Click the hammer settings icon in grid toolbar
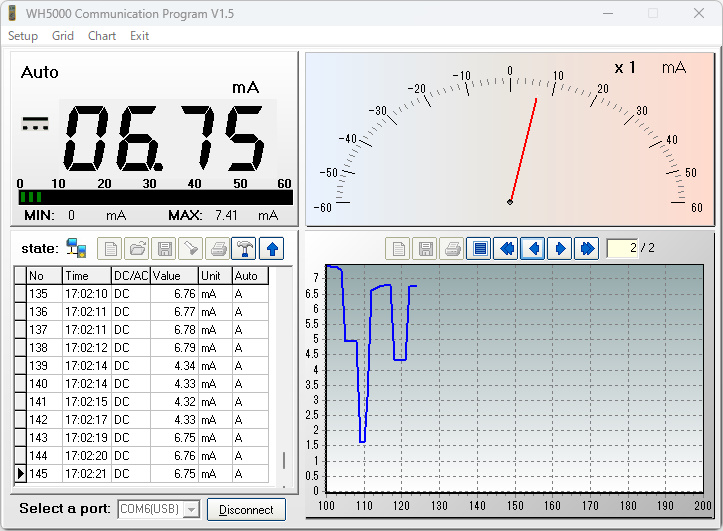Screen dimensions: 723x531 pos(243,248)
